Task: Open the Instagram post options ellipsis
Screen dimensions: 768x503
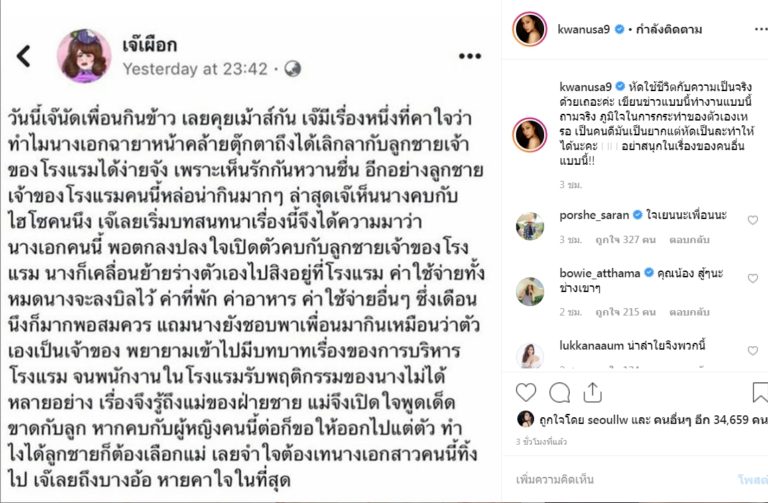Action: click(x=761, y=29)
